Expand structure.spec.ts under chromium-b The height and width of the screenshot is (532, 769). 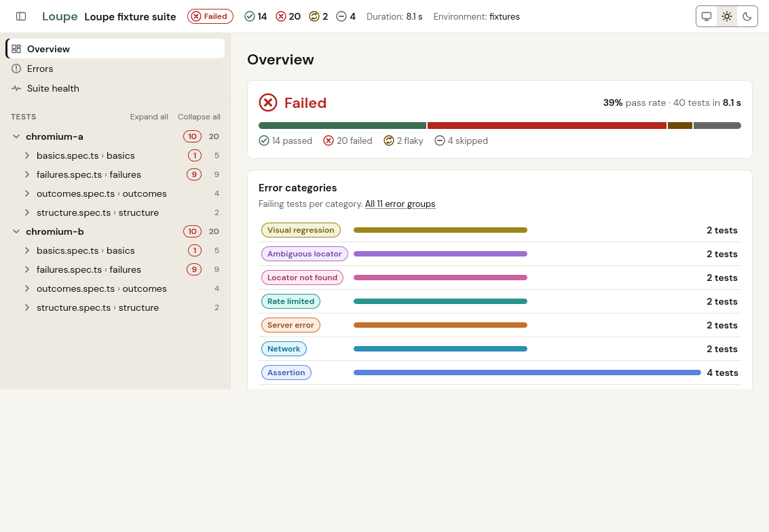tap(27, 307)
